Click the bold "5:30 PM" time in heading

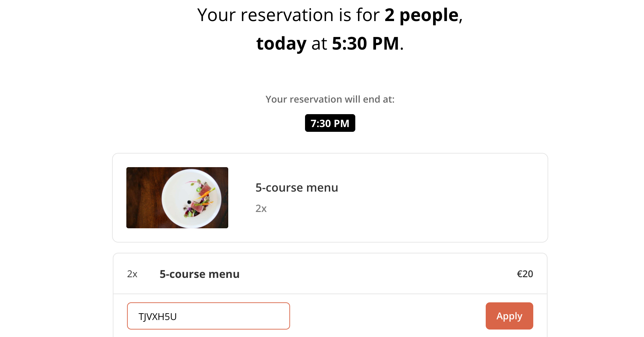click(365, 44)
